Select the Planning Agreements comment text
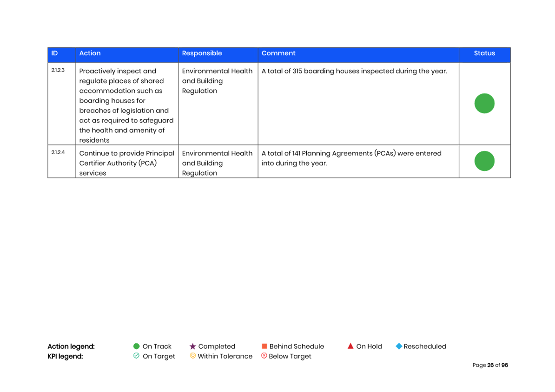The width and height of the screenshot is (555, 392). tap(351, 158)
